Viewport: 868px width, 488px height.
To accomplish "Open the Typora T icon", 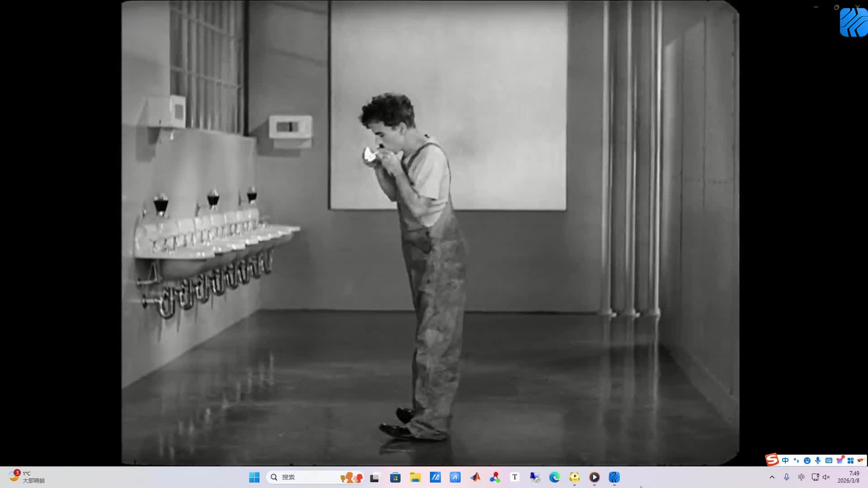I will click(514, 477).
